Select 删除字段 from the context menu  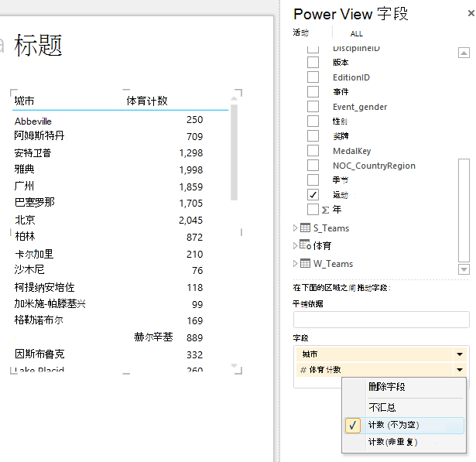pos(387,386)
